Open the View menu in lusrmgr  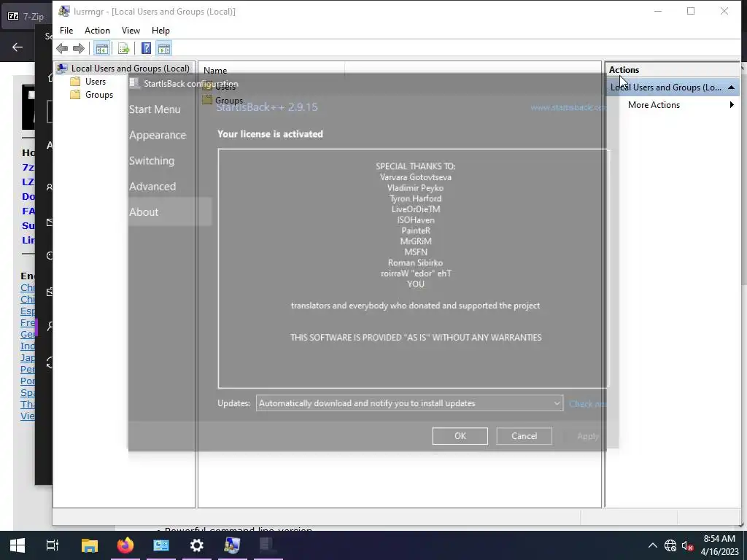pyautogui.click(x=131, y=31)
